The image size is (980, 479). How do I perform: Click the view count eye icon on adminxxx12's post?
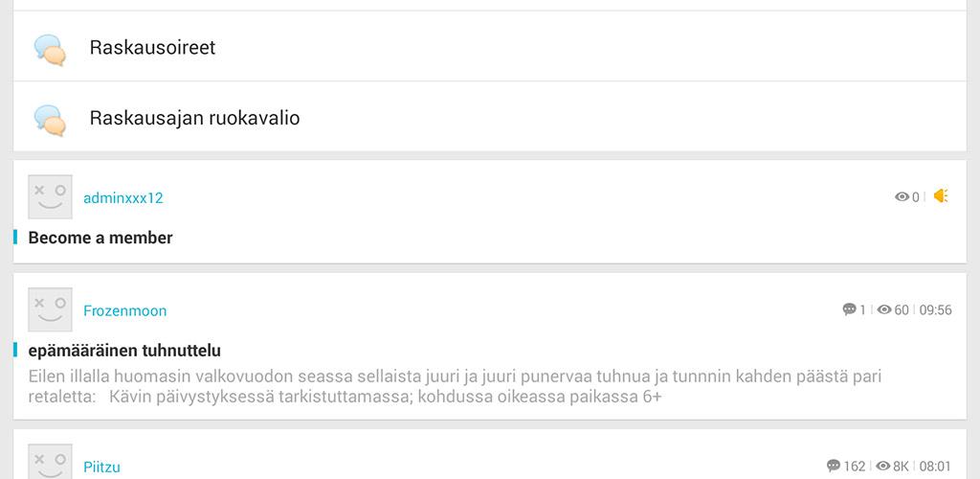[902, 197]
